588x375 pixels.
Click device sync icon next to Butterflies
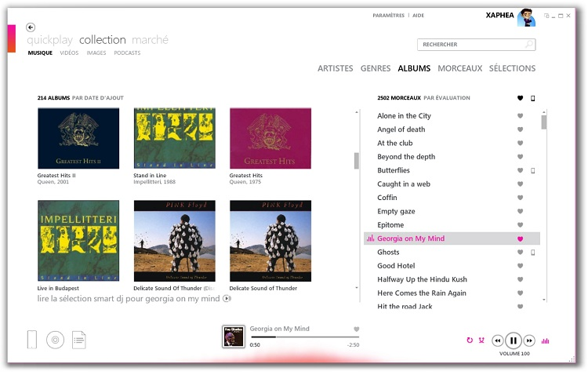(x=532, y=170)
